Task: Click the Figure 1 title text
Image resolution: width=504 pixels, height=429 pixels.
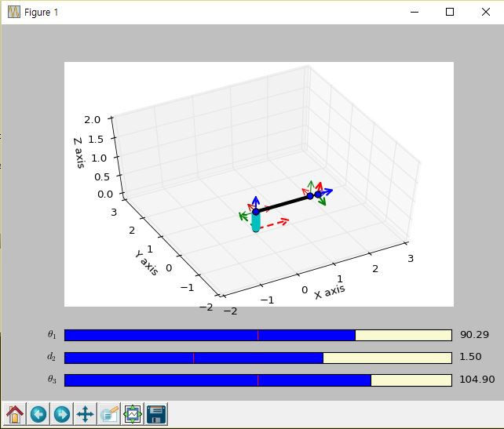Action: coord(41,13)
